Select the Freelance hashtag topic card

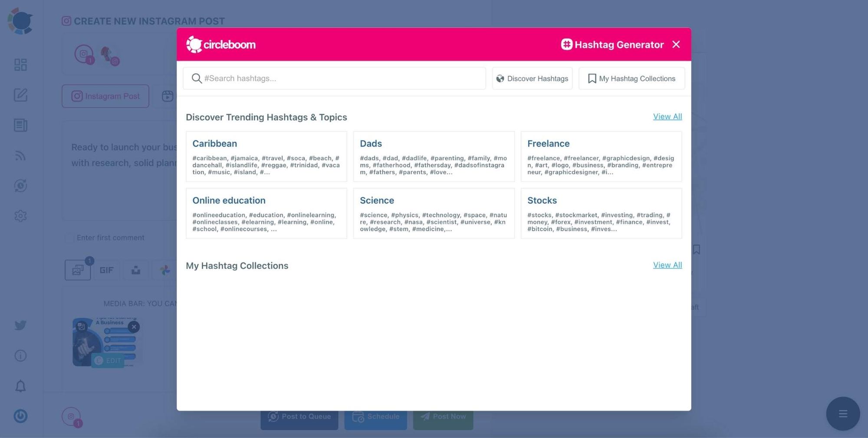pyautogui.click(x=601, y=157)
